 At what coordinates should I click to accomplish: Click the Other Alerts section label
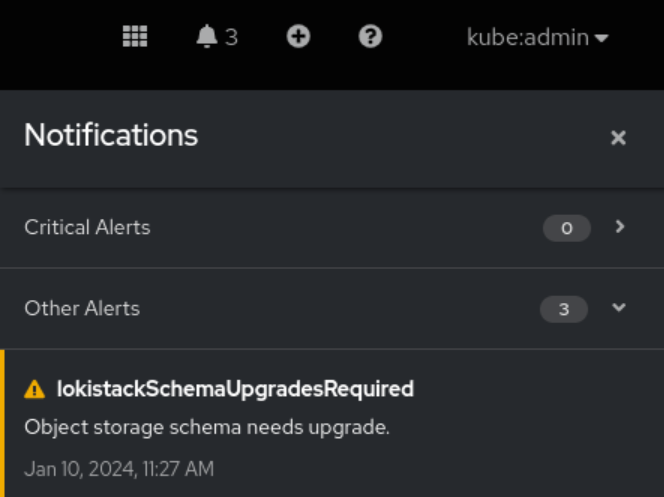pyautogui.click(x=82, y=309)
